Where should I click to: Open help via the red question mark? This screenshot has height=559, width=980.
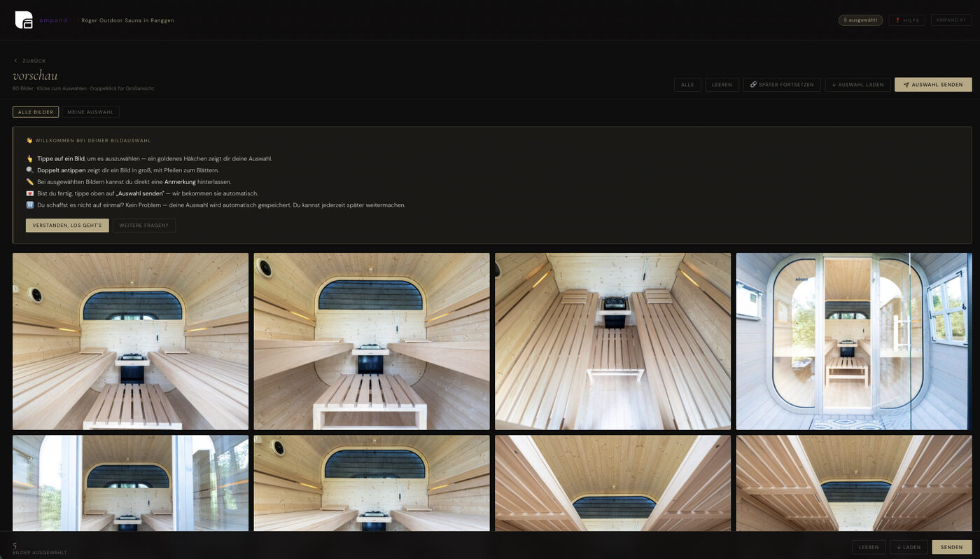[x=897, y=20]
